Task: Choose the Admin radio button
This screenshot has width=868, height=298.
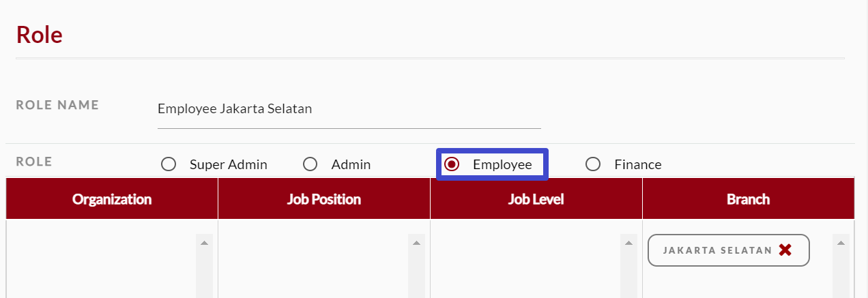Action: pyautogui.click(x=310, y=164)
